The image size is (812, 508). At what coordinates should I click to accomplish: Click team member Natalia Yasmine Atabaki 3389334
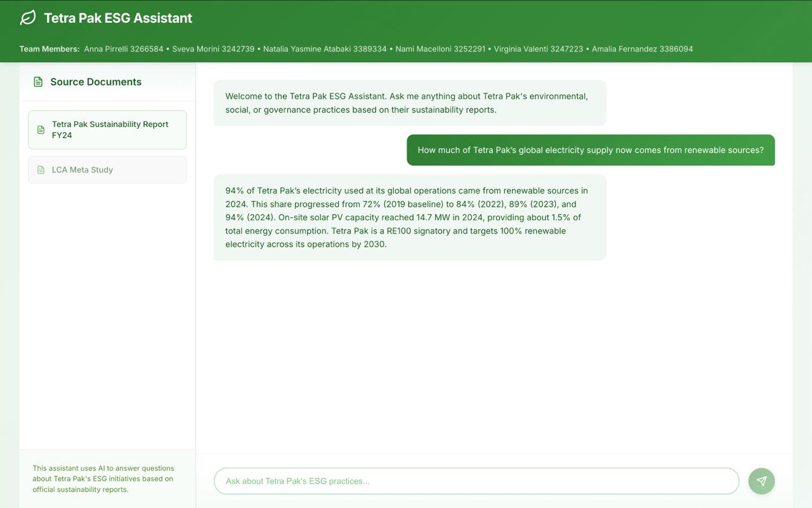pos(325,49)
